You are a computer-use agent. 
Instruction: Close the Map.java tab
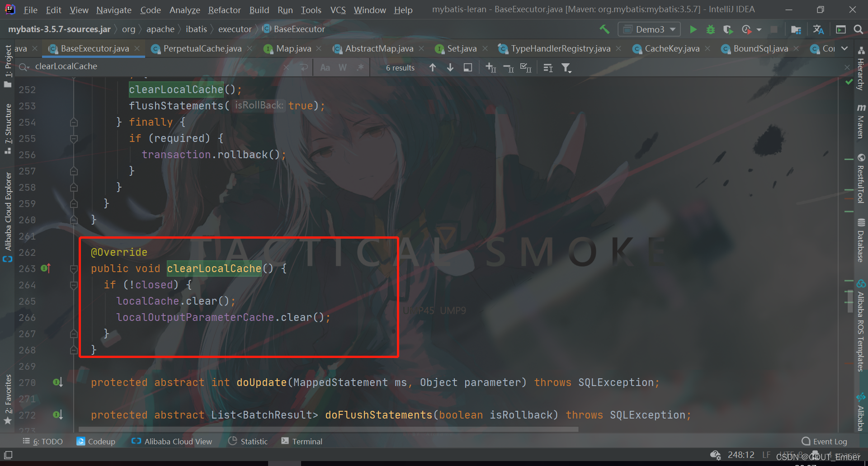319,48
